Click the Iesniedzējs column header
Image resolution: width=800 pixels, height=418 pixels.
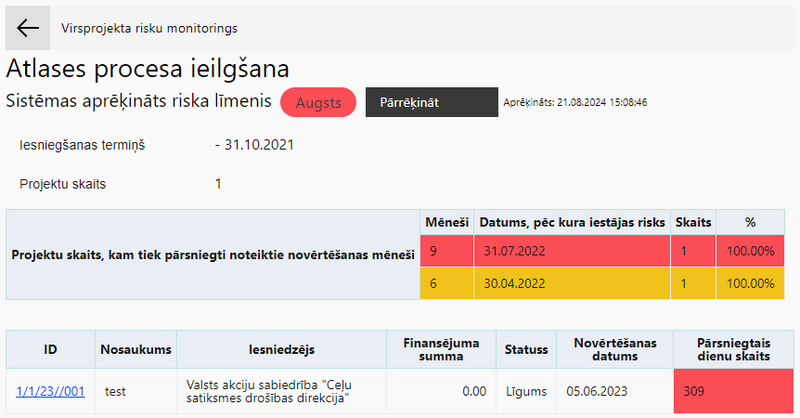coord(282,350)
